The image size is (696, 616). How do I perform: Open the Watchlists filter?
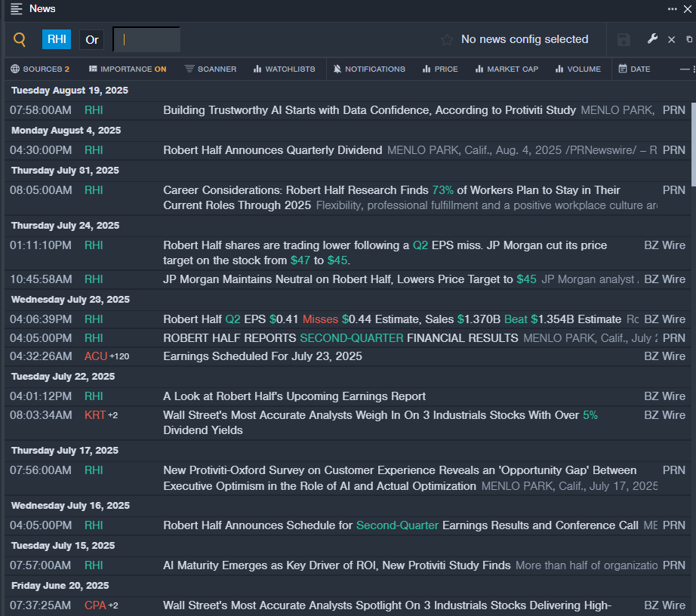[x=284, y=69]
